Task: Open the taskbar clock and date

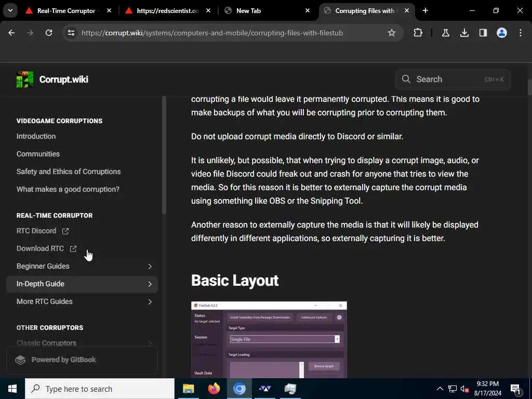Action: coord(487,389)
